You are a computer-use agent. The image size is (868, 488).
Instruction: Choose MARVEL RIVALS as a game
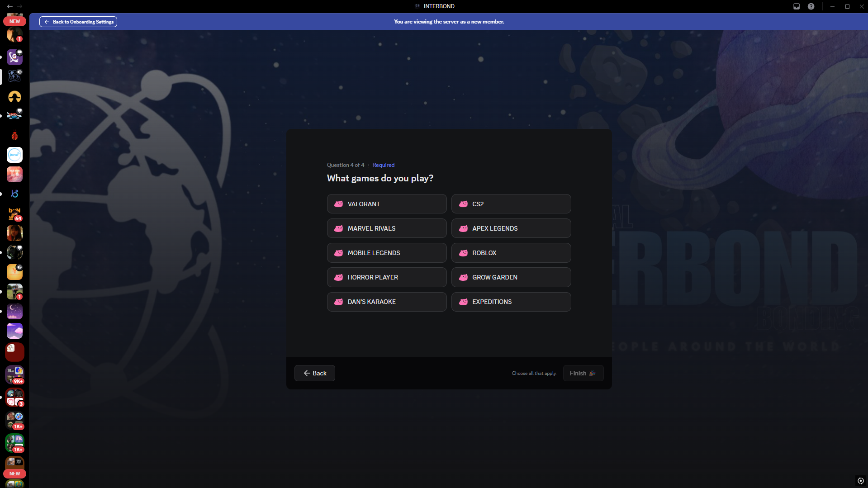[387, 228]
